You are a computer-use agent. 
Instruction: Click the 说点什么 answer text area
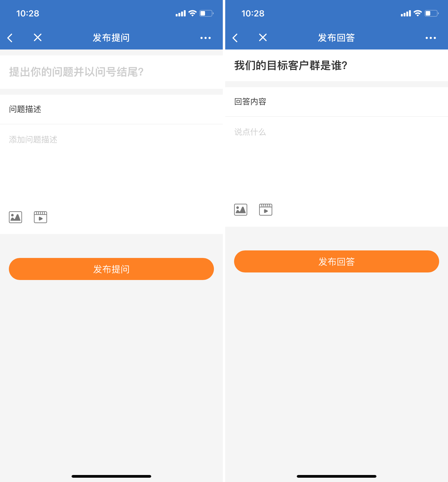coord(336,156)
